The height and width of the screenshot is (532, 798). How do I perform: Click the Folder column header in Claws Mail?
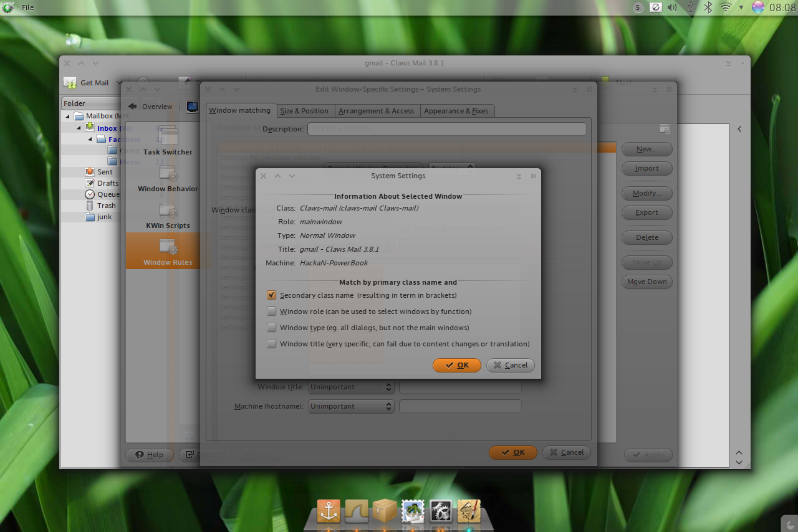(91, 103)
